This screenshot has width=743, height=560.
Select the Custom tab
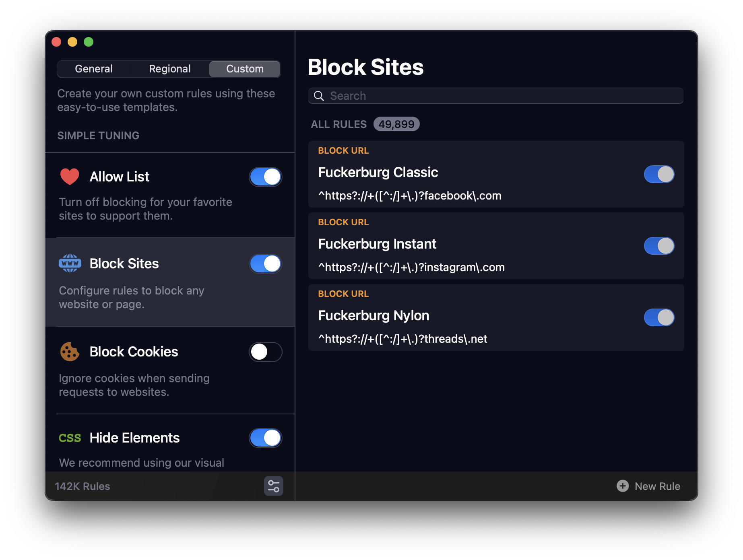click(x=245, y=69)
